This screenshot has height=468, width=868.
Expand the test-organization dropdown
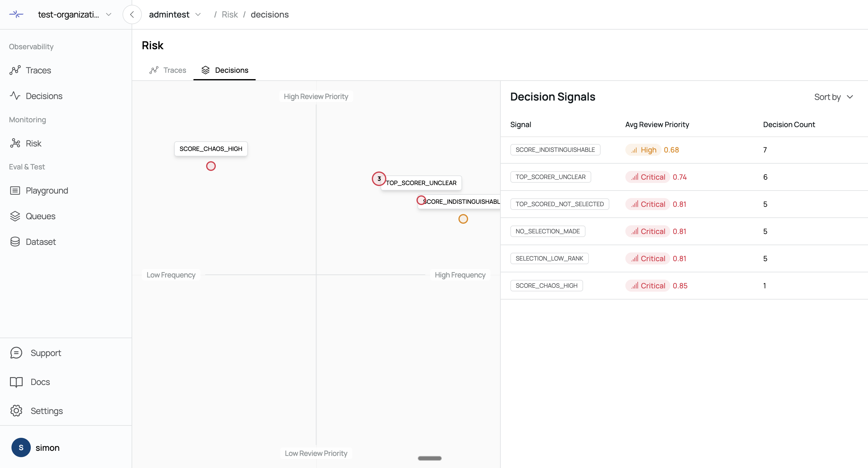coord(109,14)
